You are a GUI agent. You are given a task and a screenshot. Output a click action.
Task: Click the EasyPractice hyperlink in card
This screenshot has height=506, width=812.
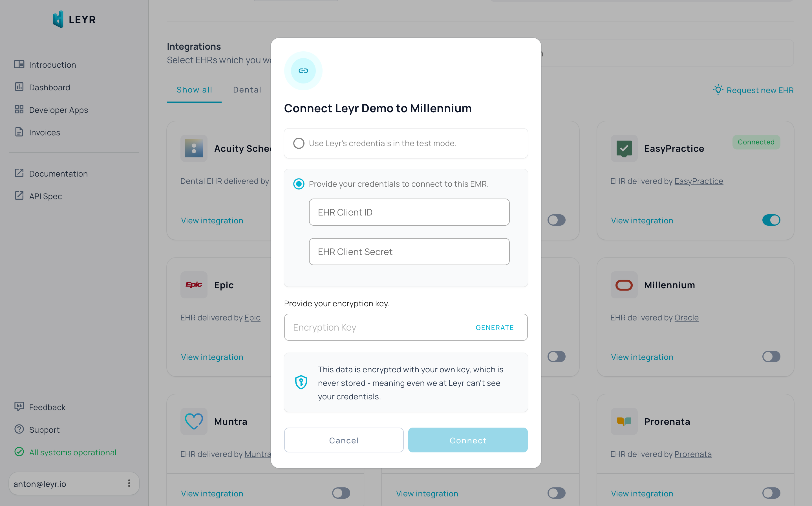click(x=698, y=181)
